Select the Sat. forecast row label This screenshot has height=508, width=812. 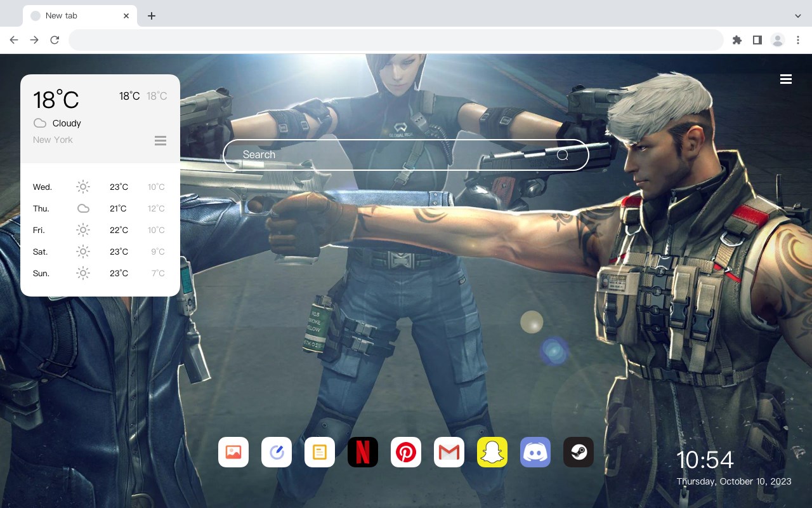(x=41, y=251)
